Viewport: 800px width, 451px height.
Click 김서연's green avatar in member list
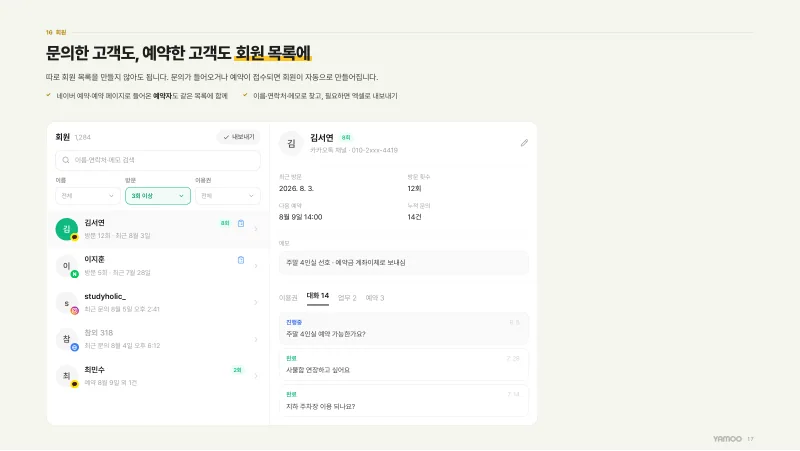coord(67,229)
